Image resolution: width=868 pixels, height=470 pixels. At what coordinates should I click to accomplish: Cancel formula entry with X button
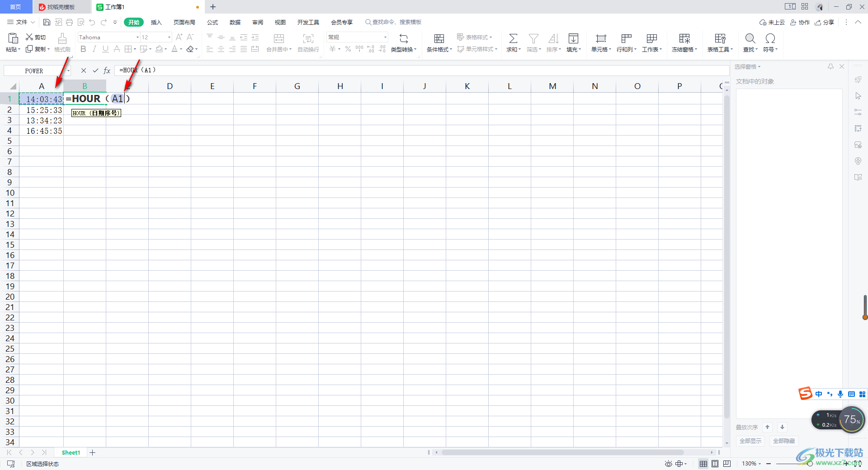click(84, 70)
